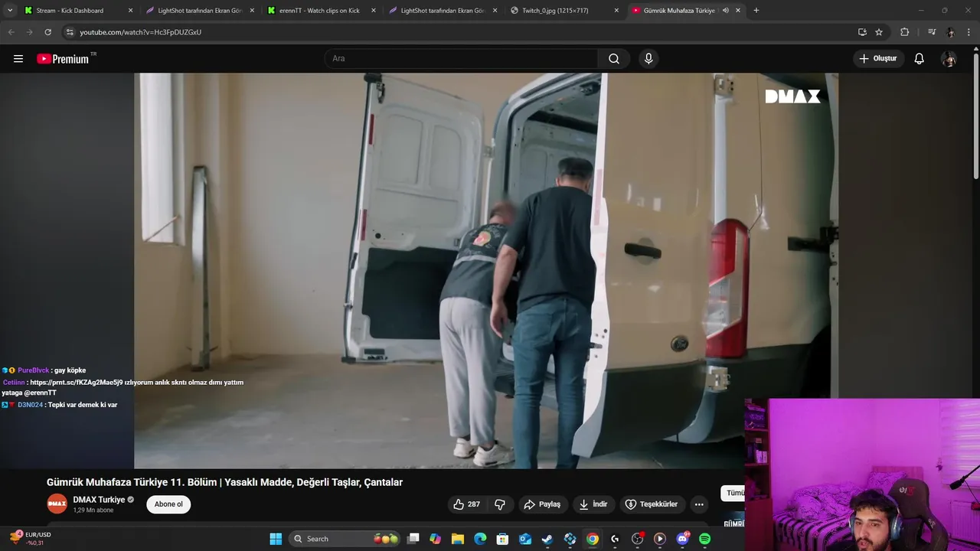
Task: Open the YouTube hamburger guide menu
Action: (18, 59)
